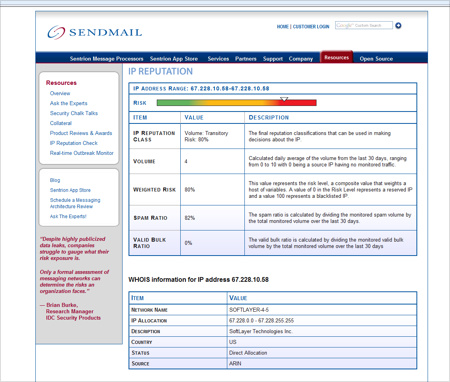This screenshot has width=450, height=382.
Task: Click the risk bar triangle marker
Action: pos(284,99)
